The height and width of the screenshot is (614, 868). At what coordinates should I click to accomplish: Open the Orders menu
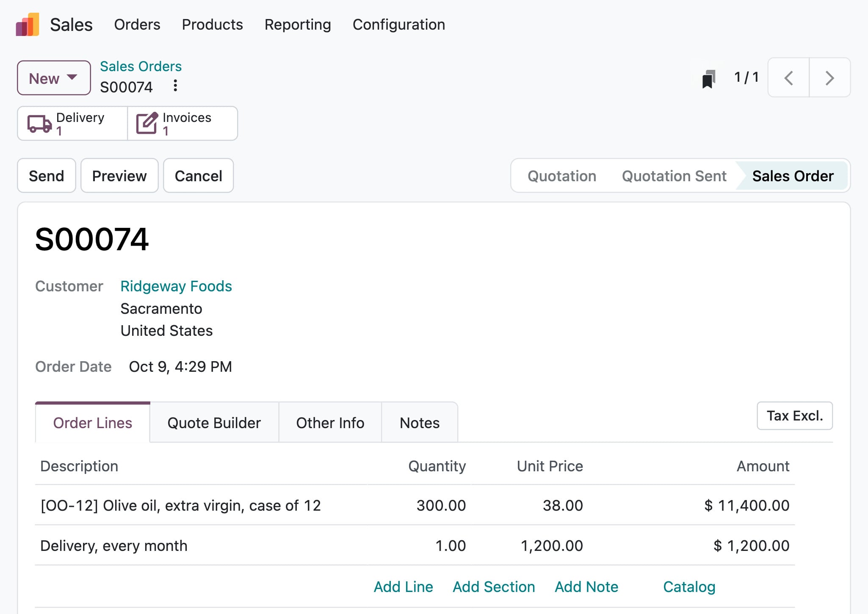pyautogui.click(x=137, y=25)
